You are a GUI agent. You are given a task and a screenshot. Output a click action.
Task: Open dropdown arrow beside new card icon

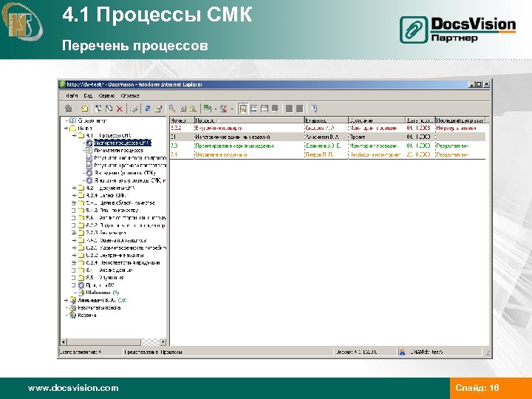pos(76,109)
